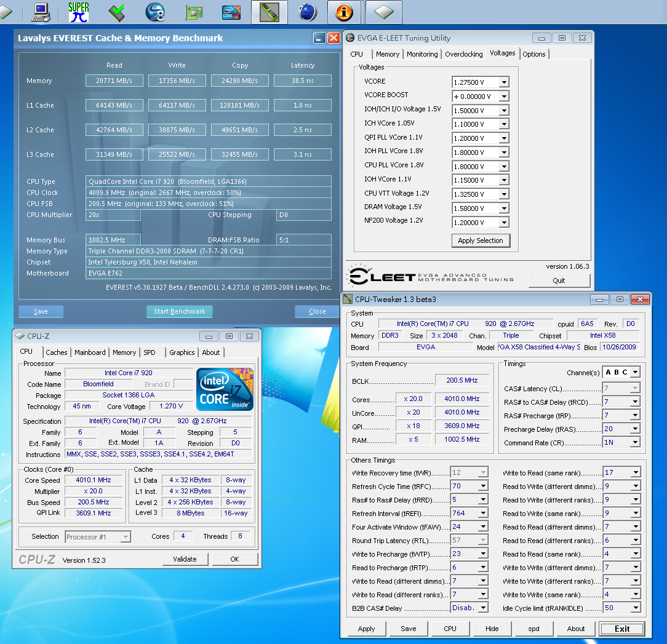Image resolution: width=667 pixels, height=644 pixels.
Task: Click the Memory Read value 20771 MB/s
Action: pos(114,81)
